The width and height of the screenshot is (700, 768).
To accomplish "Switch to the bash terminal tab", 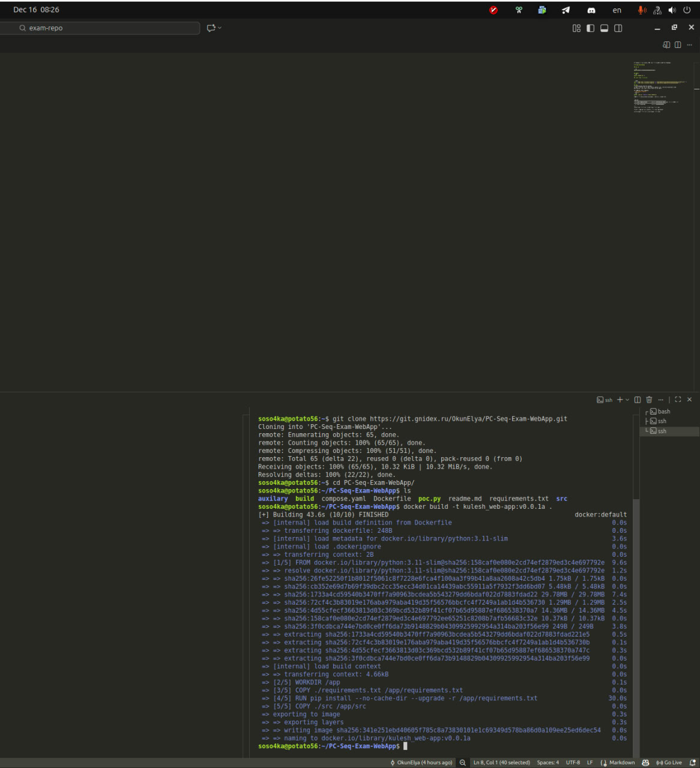I will pyautogui.click(x=663, y=412).
